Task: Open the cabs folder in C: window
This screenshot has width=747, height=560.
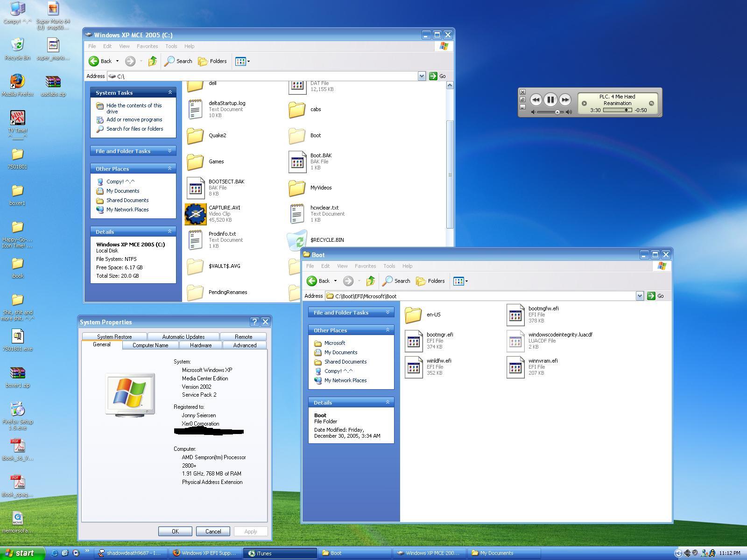Action: click(297, 109)
